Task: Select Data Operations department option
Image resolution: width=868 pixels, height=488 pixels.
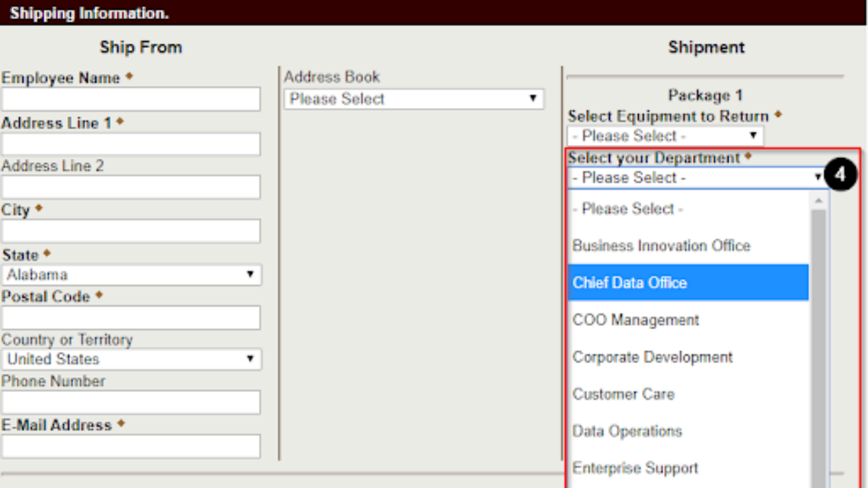Action: click(627, 432)
